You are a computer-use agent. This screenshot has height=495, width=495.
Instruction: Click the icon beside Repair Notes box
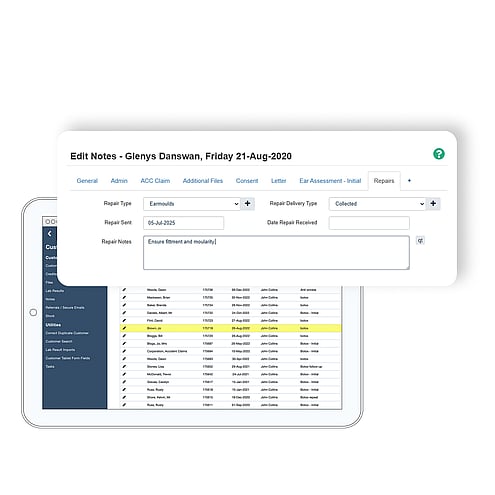coord(420,240)
